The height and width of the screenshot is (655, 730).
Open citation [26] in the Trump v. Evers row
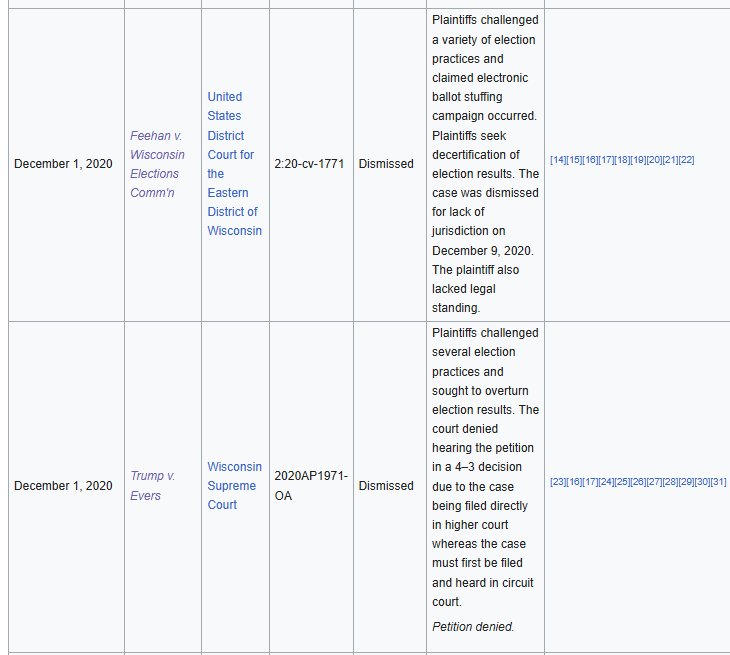[638, 482]
